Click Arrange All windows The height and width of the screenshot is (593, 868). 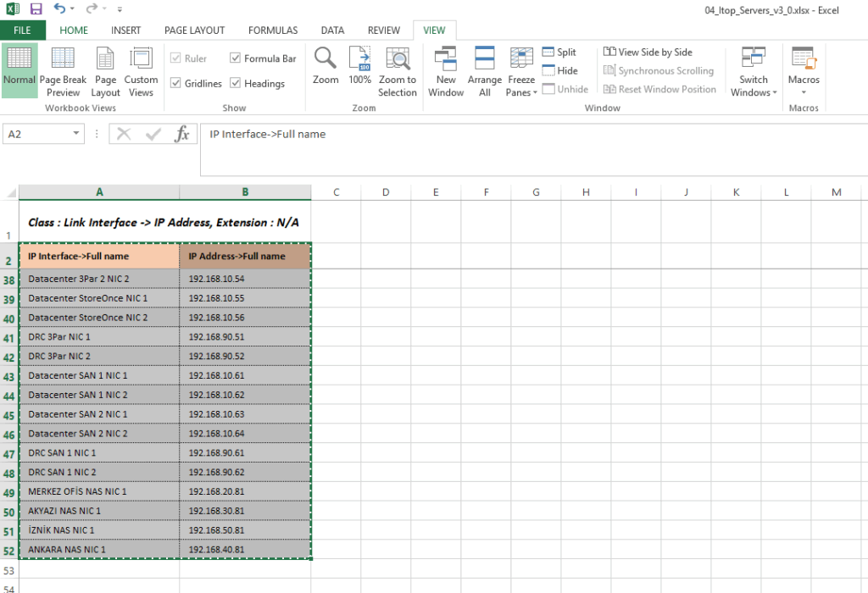pos(485,59)
